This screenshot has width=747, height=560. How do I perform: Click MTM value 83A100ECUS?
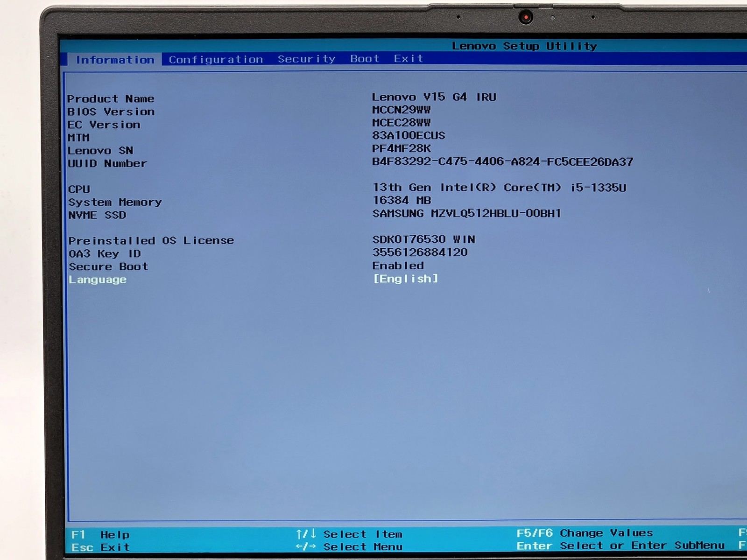pos(409,135)
